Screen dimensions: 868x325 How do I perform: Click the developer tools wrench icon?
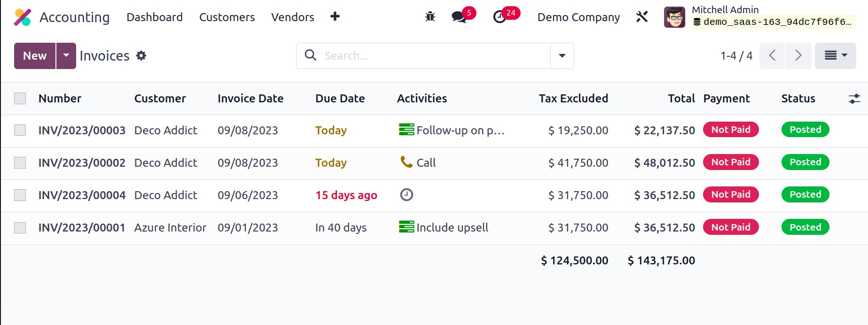coord(642,17)
